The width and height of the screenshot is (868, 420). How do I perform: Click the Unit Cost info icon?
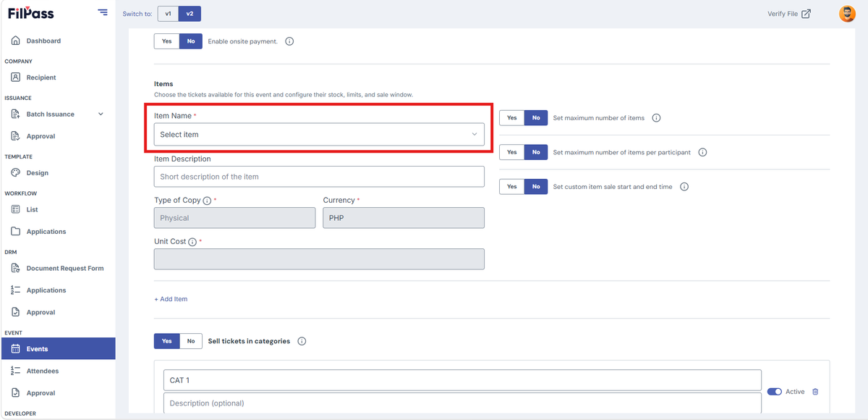coord(192,242)
